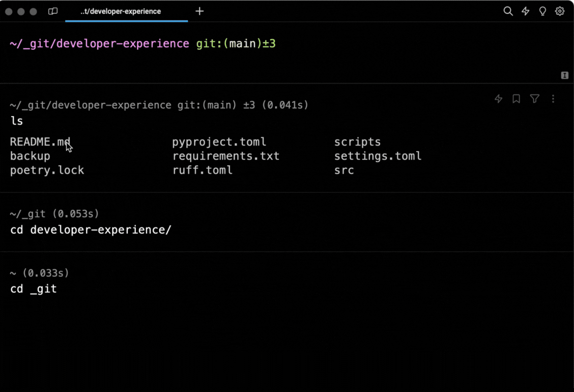The height and width of the screenshot is (392, 574).
Task: Select the "cd _git" command block
Action: [x=34, y=289]
